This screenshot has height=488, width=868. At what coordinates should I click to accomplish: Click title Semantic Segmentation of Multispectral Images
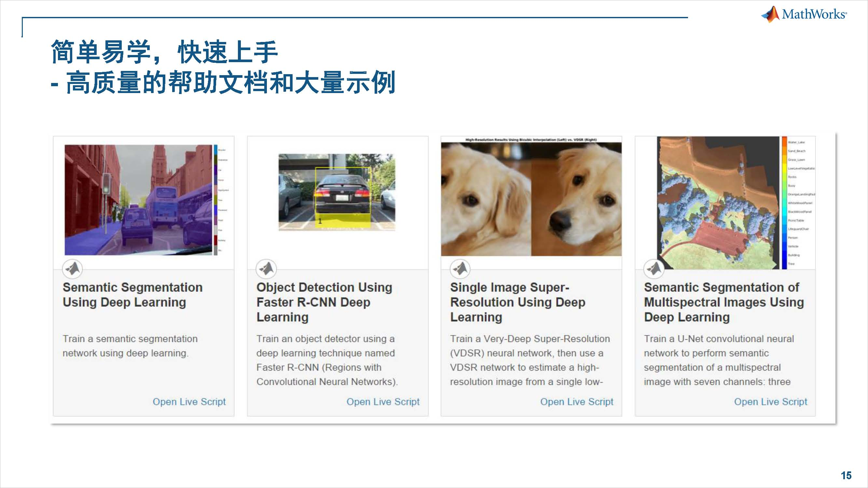click(724, 302)
